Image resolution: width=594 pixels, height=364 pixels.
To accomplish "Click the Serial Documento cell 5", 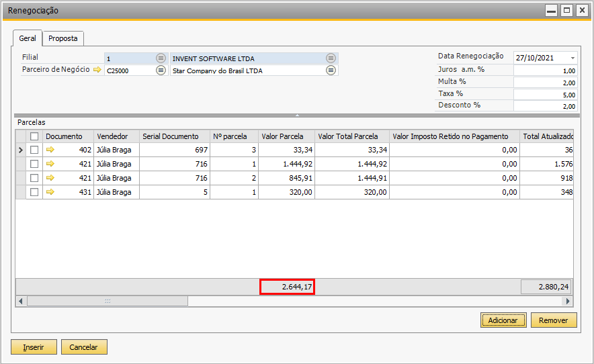I will click(175, 192).
